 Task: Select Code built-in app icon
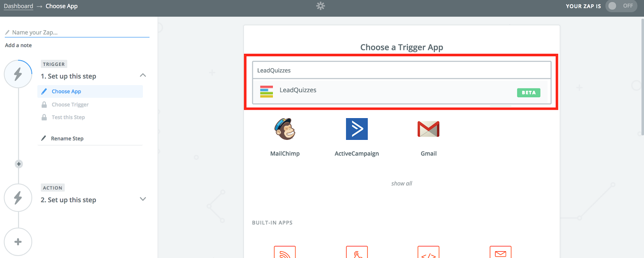[x=429, y=252]
